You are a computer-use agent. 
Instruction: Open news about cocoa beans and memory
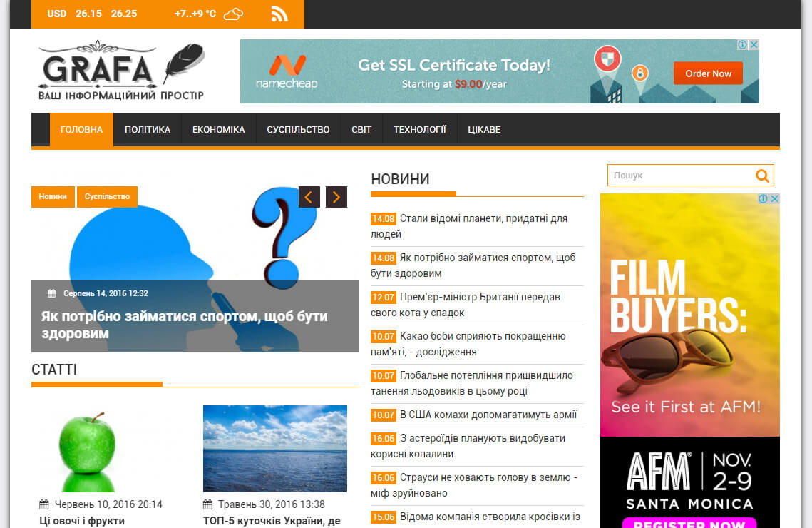coord(468,344)
